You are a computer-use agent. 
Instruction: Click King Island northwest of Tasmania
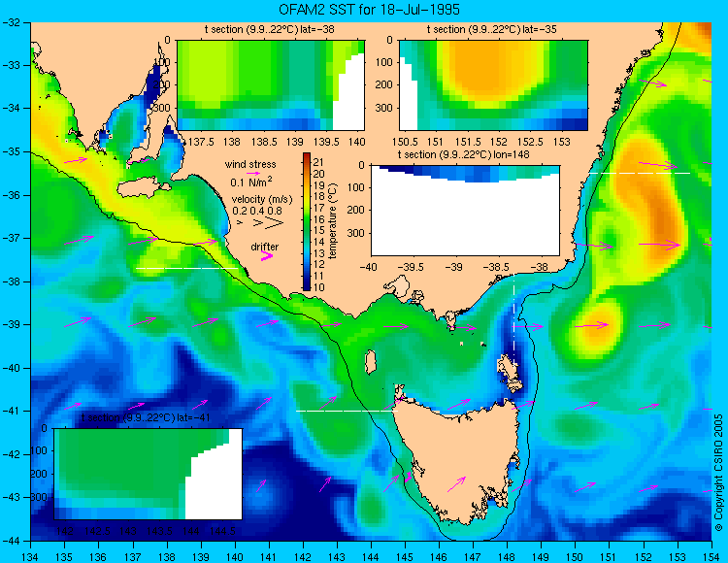[x=370, y=362]
